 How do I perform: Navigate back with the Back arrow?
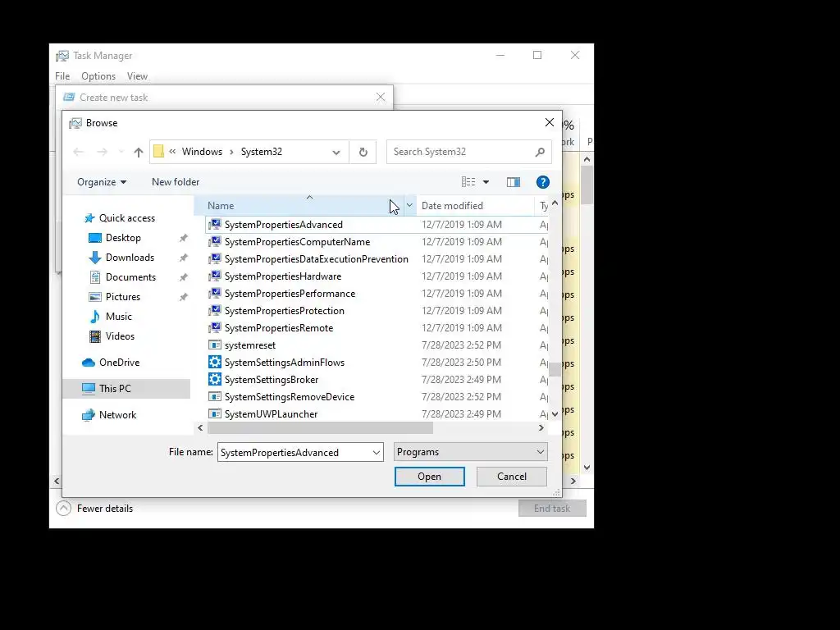[x=78, y=152]
